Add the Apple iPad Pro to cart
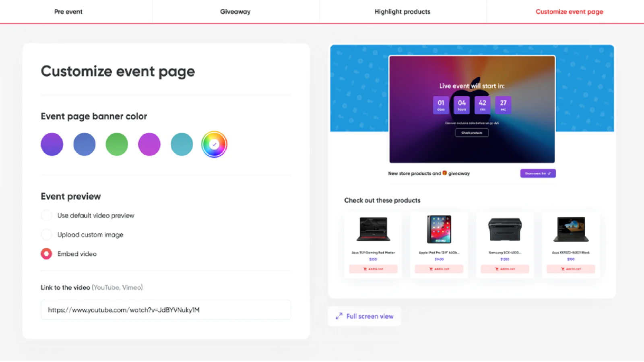This screenshot has height=362, width=644. [439, 269]
